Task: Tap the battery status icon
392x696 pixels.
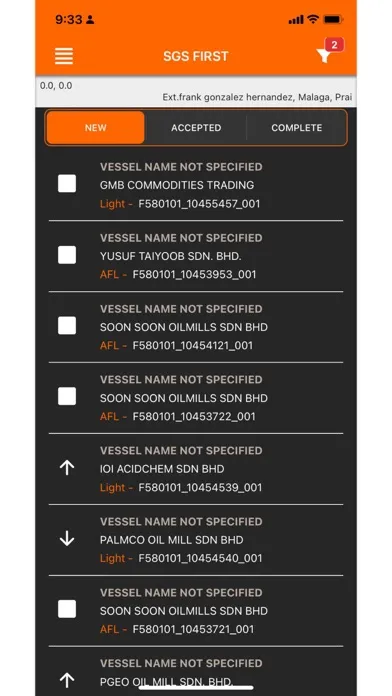Action: pos(333,19)
